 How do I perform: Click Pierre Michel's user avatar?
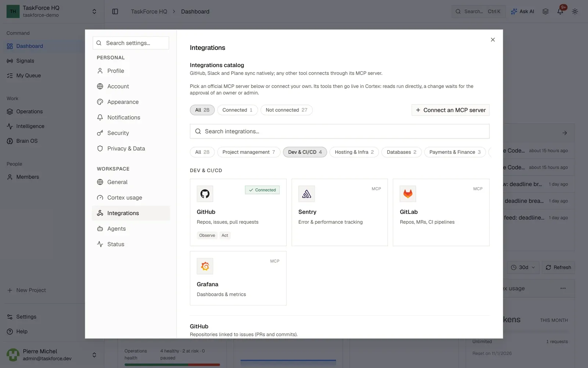pyautogui.click(x=13, y=355)
